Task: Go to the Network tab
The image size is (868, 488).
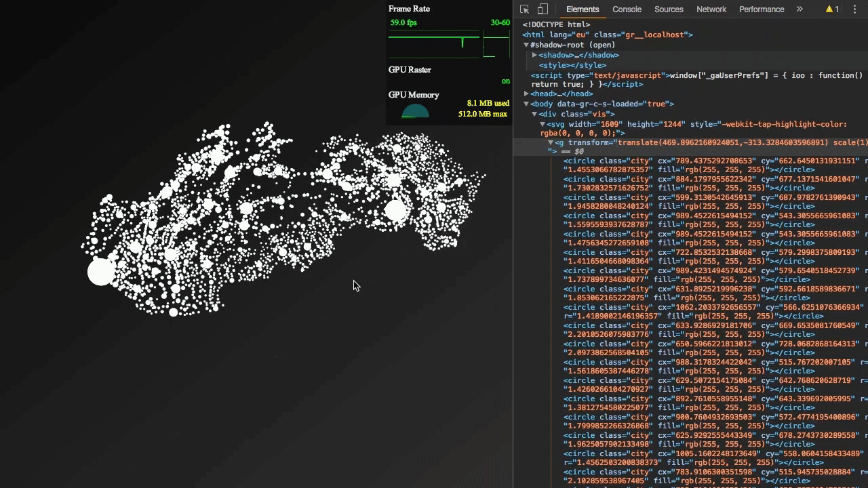Action: pos(711,9)
